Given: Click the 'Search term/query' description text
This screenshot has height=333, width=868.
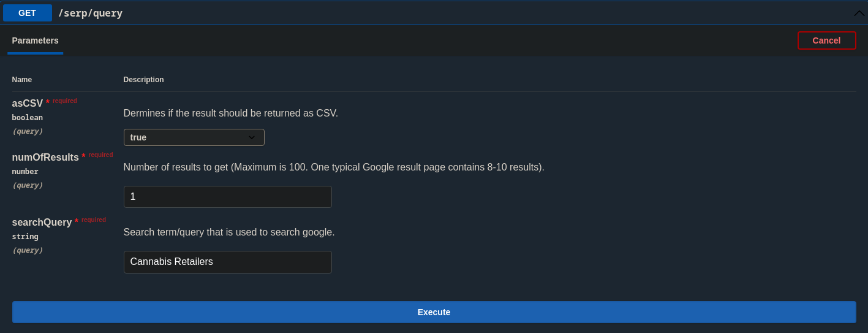Looking at the screenshot, I should pos(228,232).
